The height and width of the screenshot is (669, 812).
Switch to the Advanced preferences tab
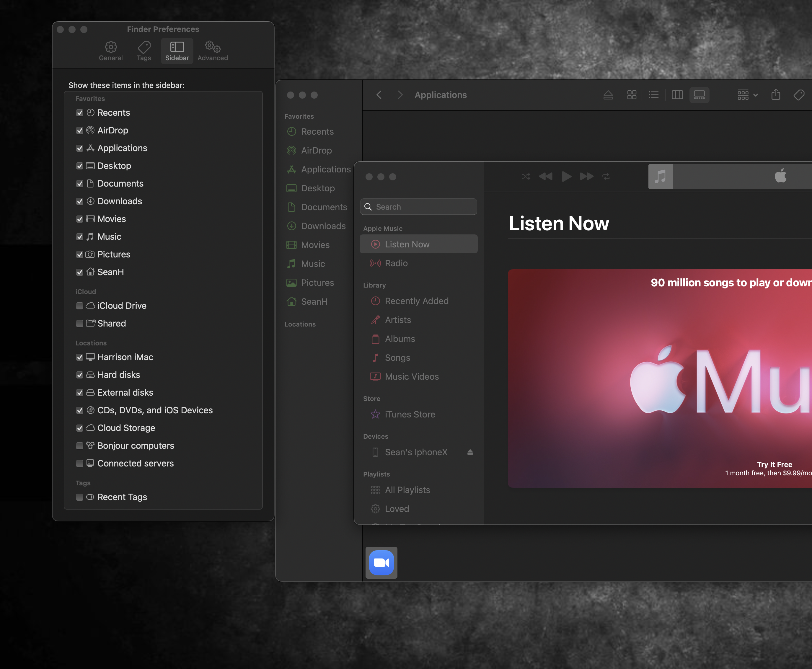[x=212, y=51]
